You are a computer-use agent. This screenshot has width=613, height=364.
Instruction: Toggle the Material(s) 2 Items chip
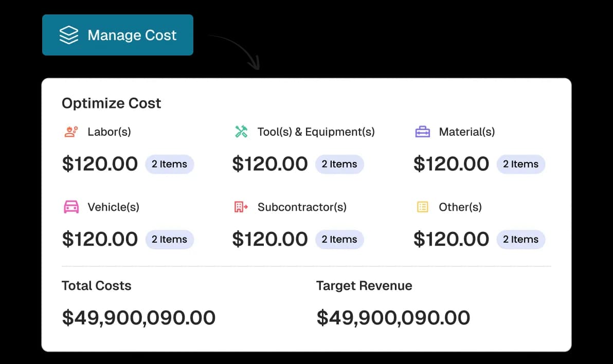pos(520,164)
